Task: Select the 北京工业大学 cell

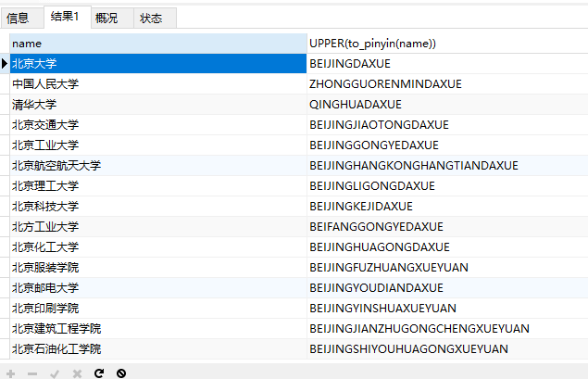Action: 157,145
